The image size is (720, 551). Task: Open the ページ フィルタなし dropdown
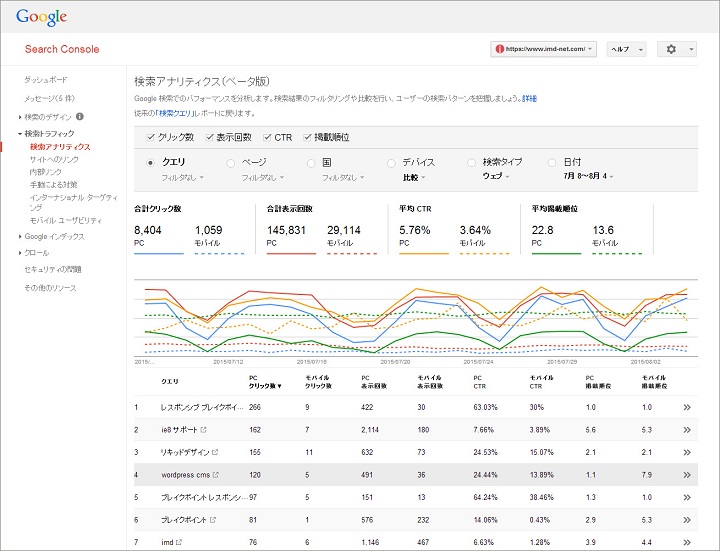pyautogui.click(x=263, y=178)
